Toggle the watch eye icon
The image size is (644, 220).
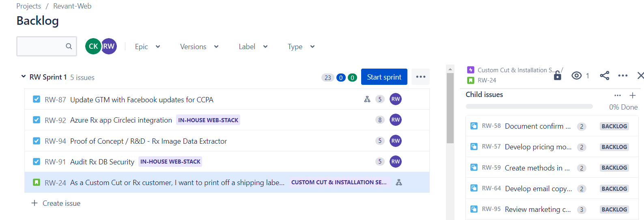point(576,75)
